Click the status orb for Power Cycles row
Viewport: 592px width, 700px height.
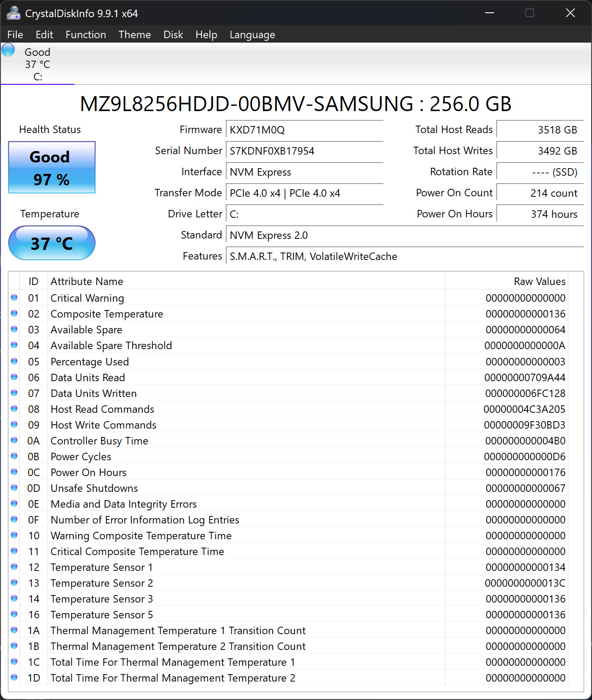(14, 456)
